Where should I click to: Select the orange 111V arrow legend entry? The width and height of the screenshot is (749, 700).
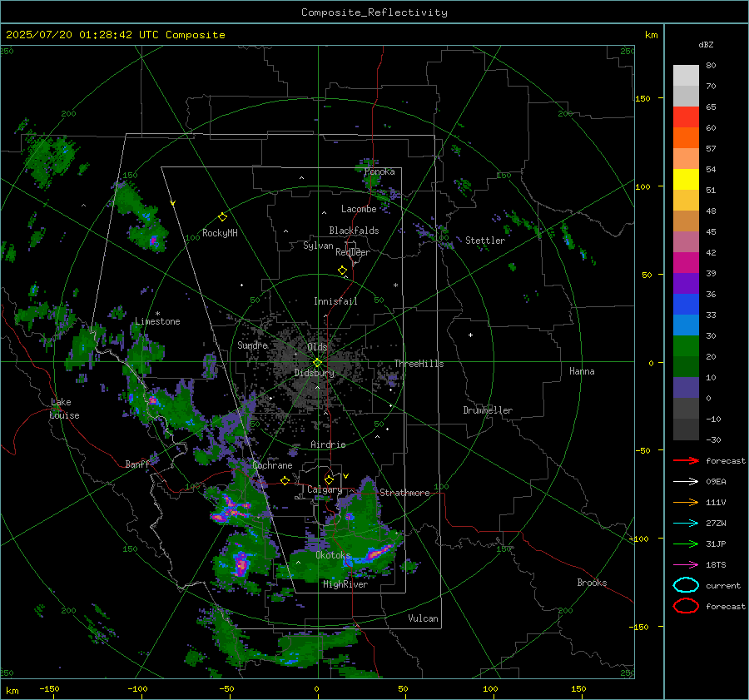tap(686, 502)
